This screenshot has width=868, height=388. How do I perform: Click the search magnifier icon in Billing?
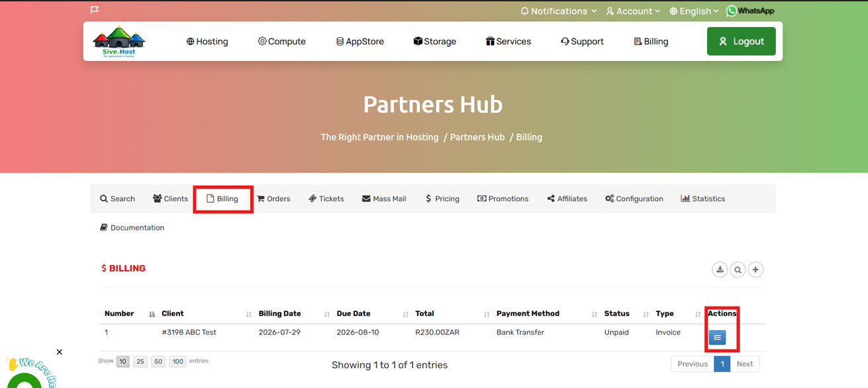coord(738,269)
